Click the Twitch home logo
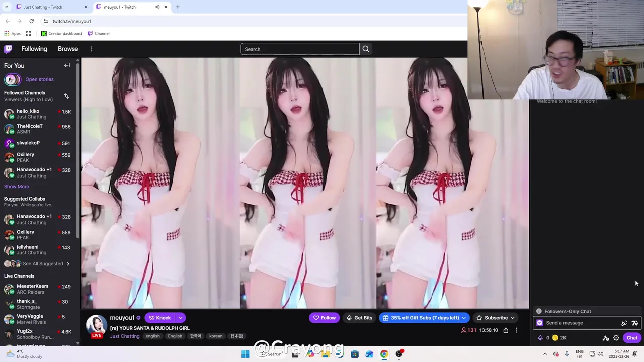644x362 pixels. tap(8, 49)
